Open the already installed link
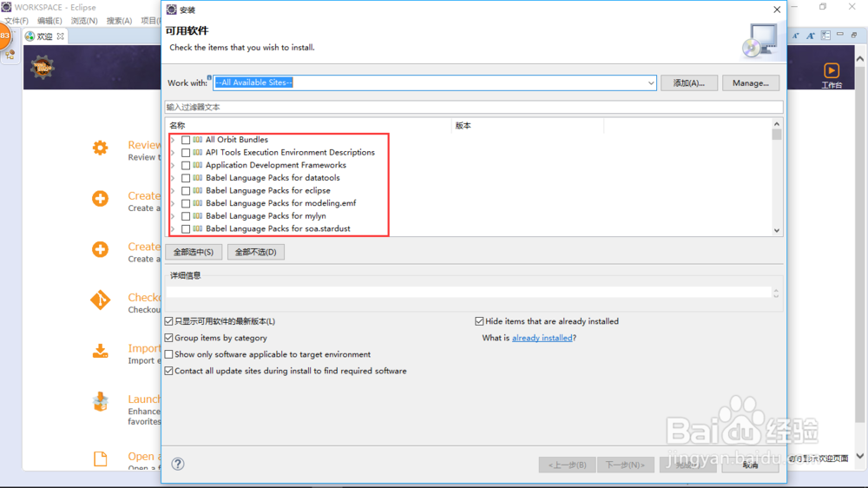The image size is (868, 488). coord(542,338)
